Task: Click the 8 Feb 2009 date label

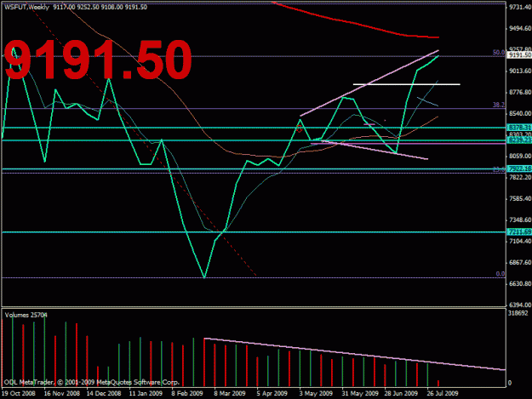Action: pos(187,393)
